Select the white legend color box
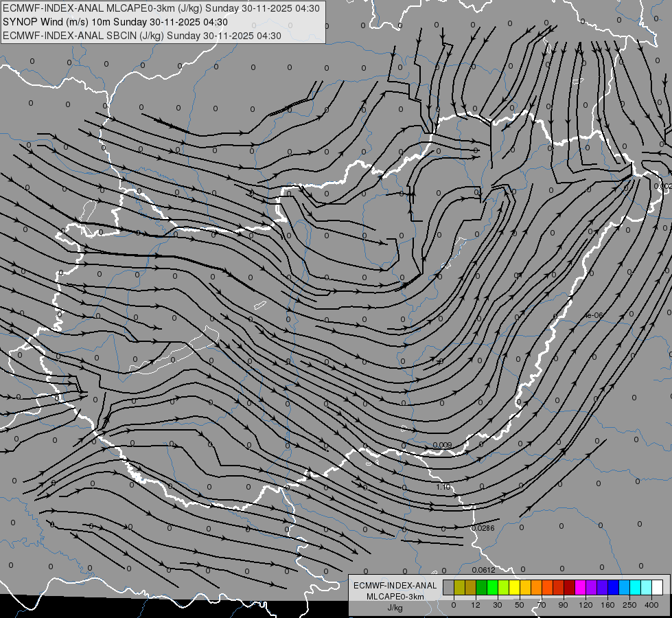This screenshot has height=618, width=672. pos(658,587)
